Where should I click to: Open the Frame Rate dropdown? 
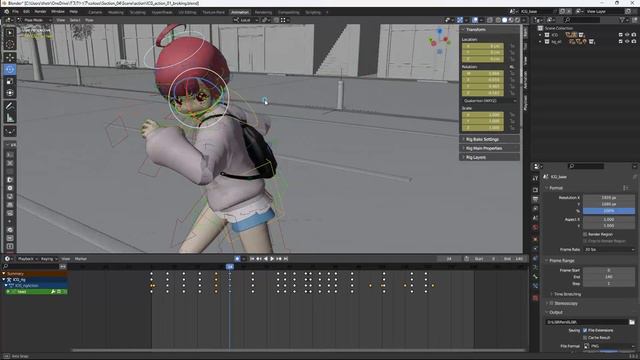point(609,249)
